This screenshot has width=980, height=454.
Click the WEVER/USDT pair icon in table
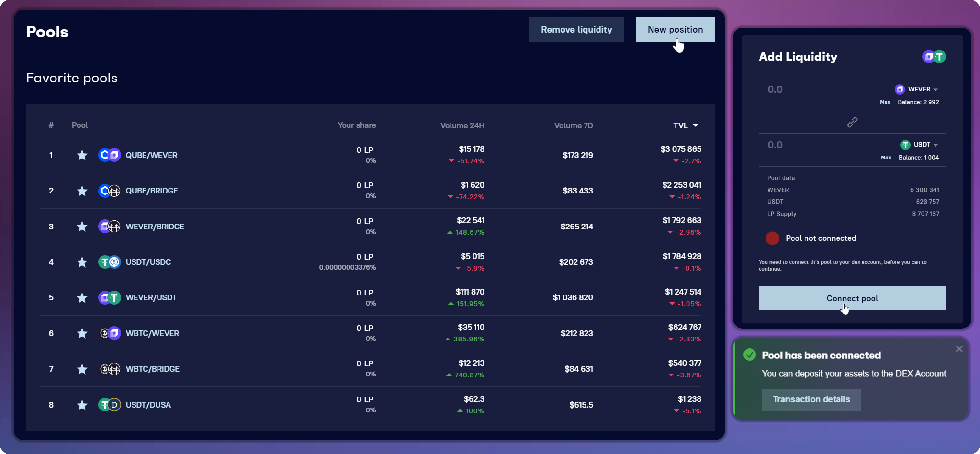point(109,298)
